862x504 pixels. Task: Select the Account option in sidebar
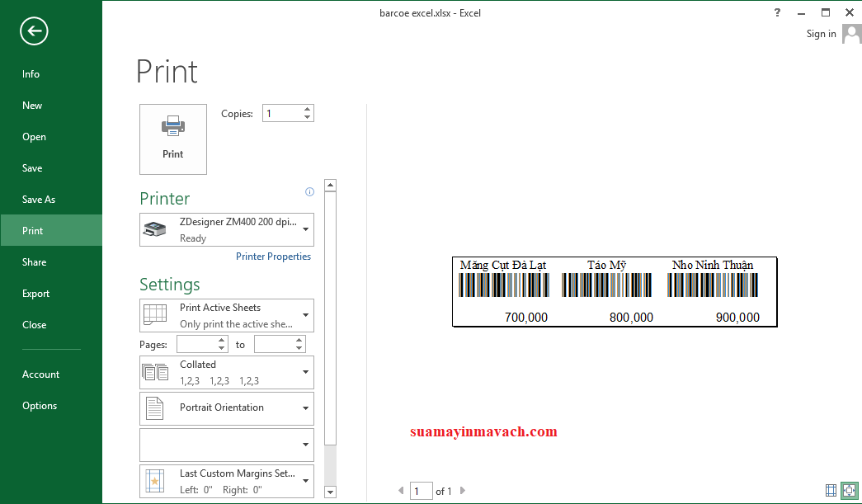coord(40,374)
